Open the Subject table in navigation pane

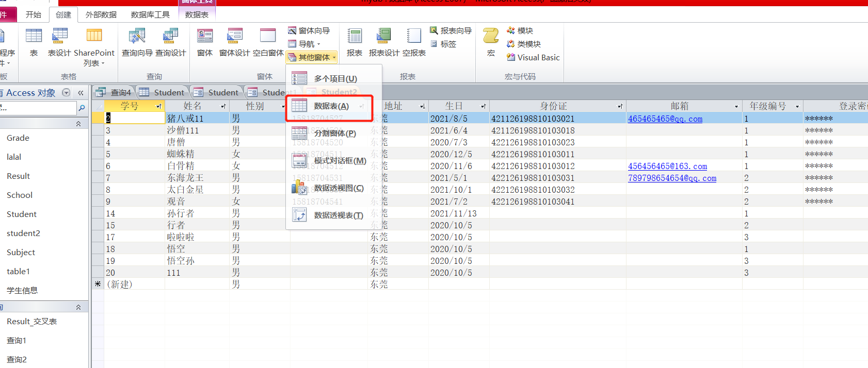[21, 253]
